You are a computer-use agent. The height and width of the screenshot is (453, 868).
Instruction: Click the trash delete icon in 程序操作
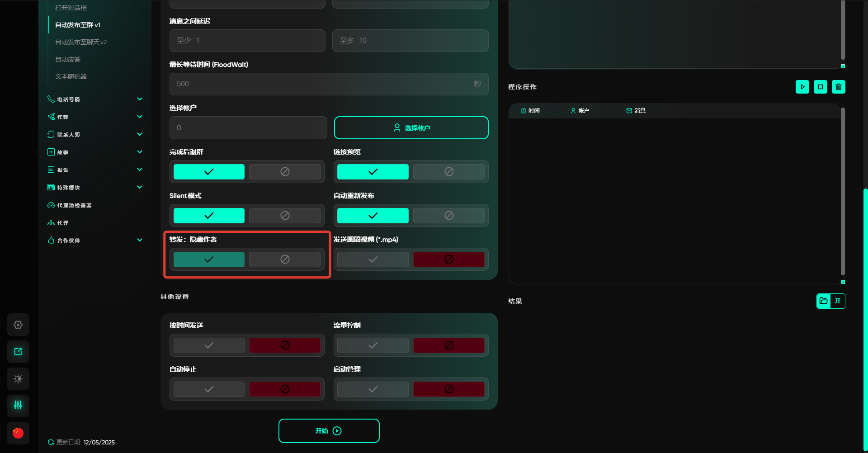coord(838,87)
